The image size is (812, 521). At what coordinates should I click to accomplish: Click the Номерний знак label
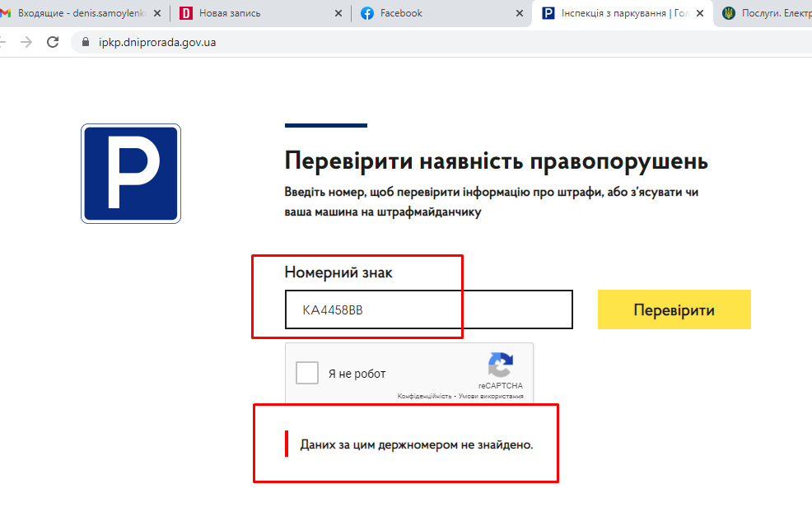[338, 272]
